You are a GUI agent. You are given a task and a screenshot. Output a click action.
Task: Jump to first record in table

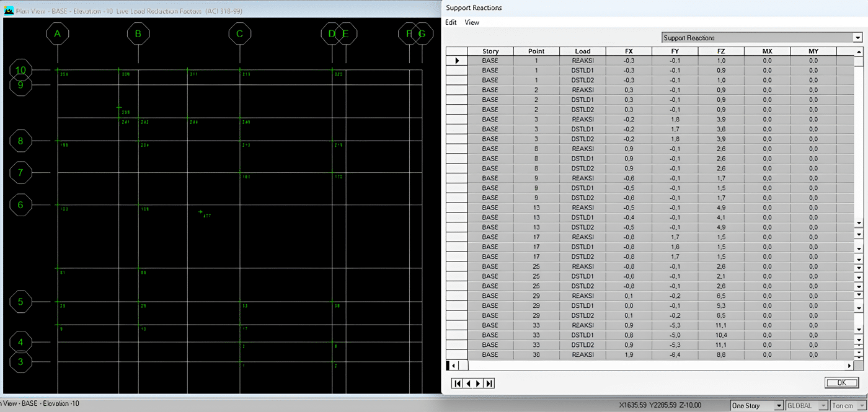coord(458,384)
